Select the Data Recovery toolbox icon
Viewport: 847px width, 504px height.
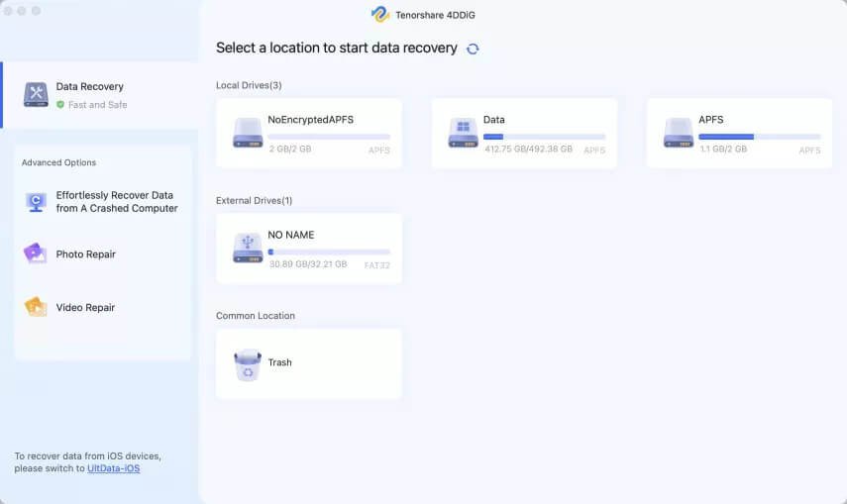pyautogui.click(x=36, y=94)
